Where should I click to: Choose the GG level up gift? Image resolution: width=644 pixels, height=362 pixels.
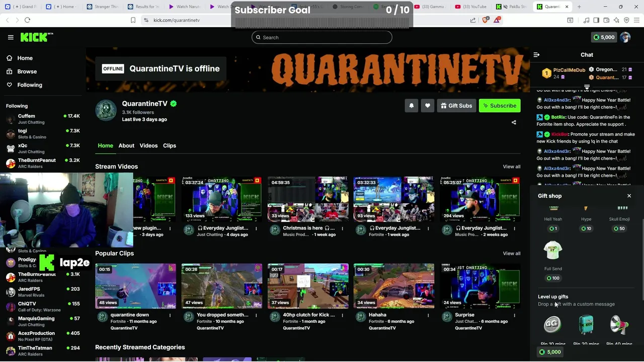pyautogui.click(x=552, y=325)
